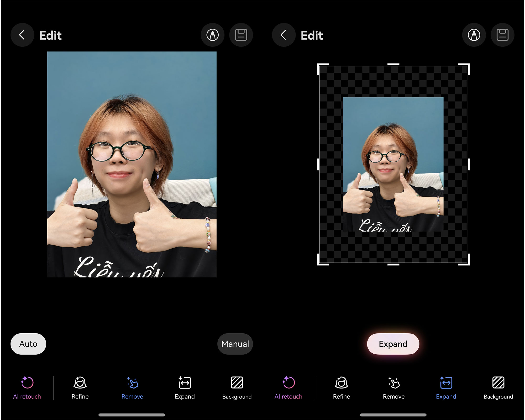Open the Background tool on left screen
525x420 pixels.
(237, 388)
